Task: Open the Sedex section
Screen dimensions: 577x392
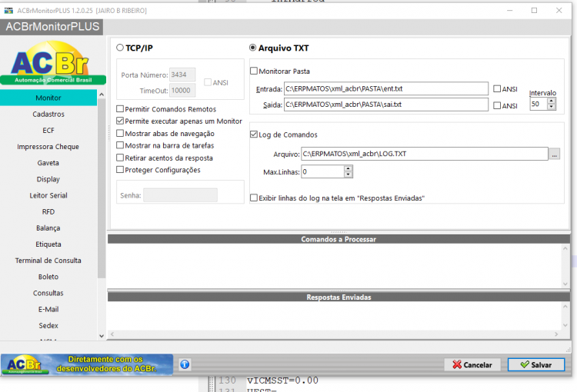Action: pos(48,325)
